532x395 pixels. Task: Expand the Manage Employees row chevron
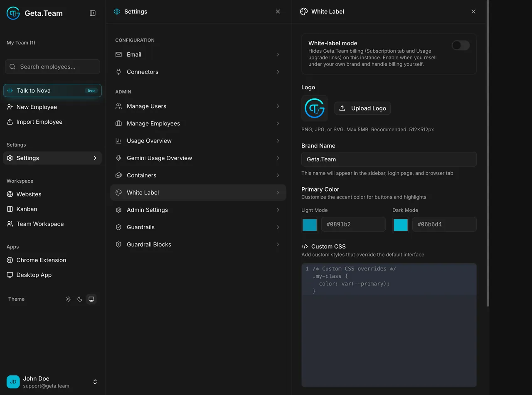(278, 123)
